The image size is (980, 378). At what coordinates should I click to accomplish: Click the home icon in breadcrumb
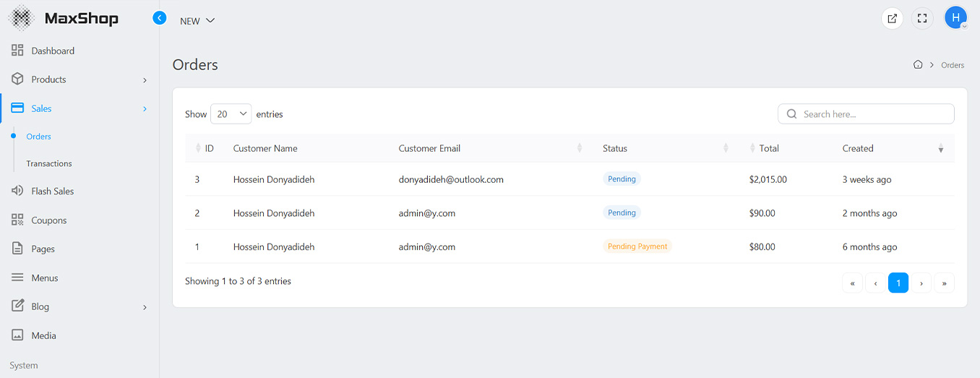(918, 65)
